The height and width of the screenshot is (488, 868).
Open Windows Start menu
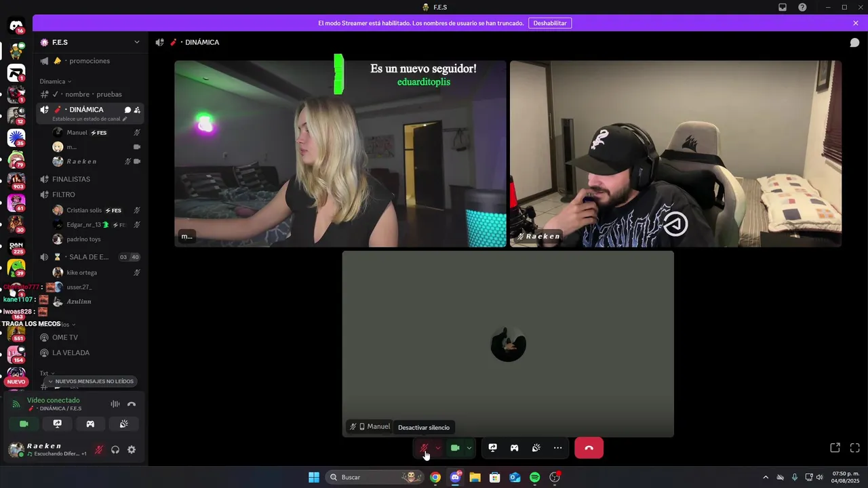pos(314,477)
